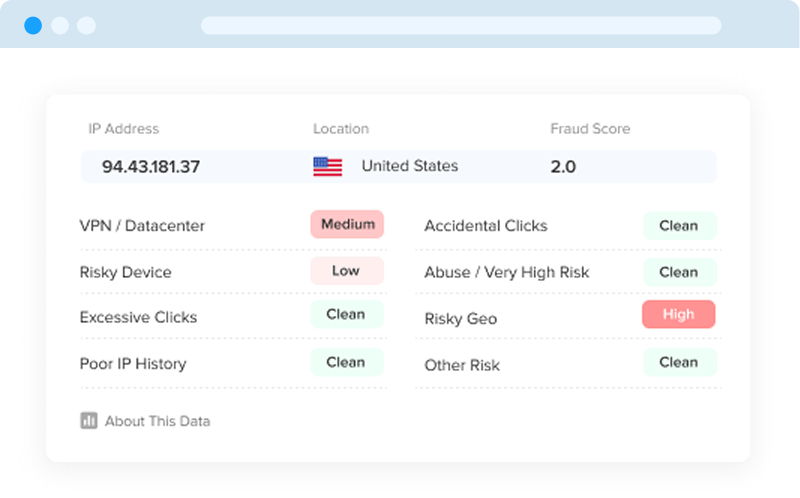Click the Clean badge for Accidental Clicks

coord(680,226)
